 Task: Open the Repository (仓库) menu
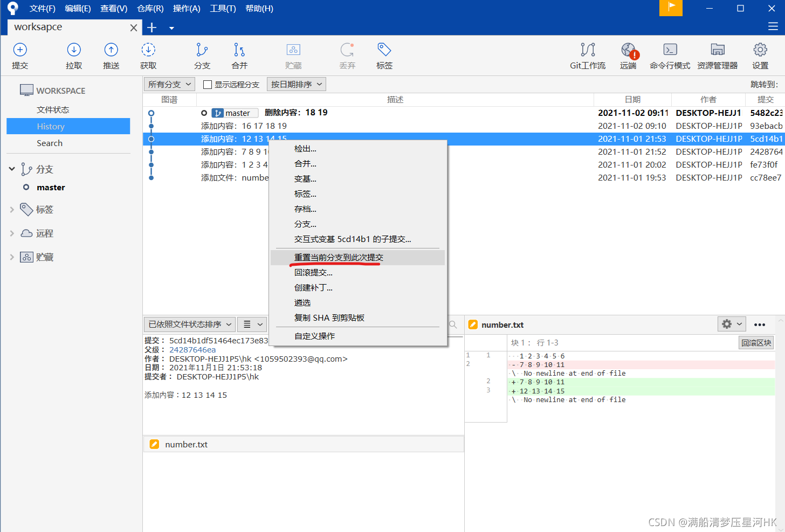[x=150, y=8]
